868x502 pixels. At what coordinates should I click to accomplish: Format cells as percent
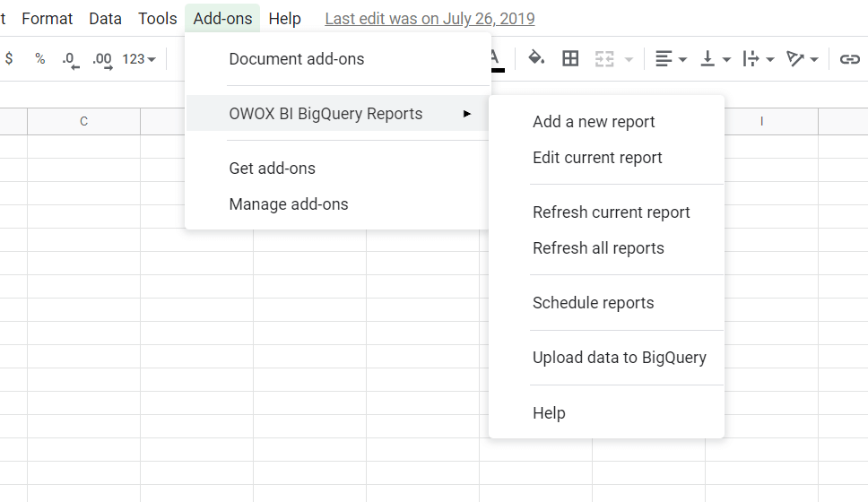click(x=39, y=58)
